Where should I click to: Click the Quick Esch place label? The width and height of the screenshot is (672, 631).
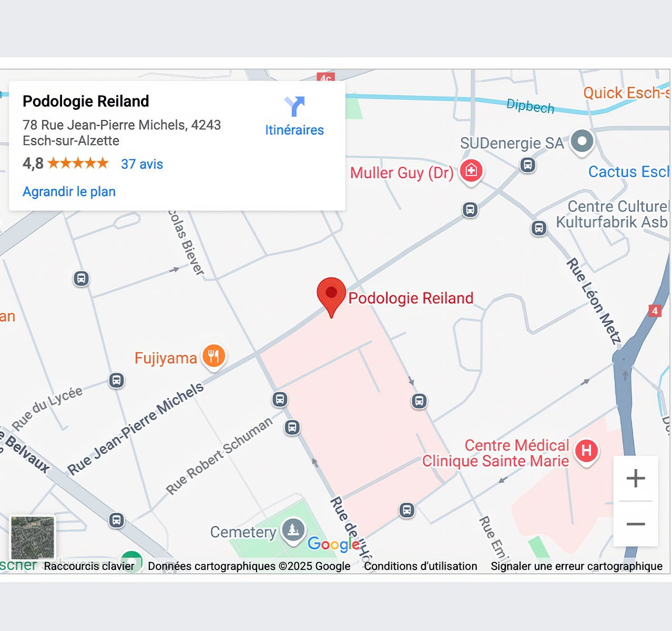626,93
